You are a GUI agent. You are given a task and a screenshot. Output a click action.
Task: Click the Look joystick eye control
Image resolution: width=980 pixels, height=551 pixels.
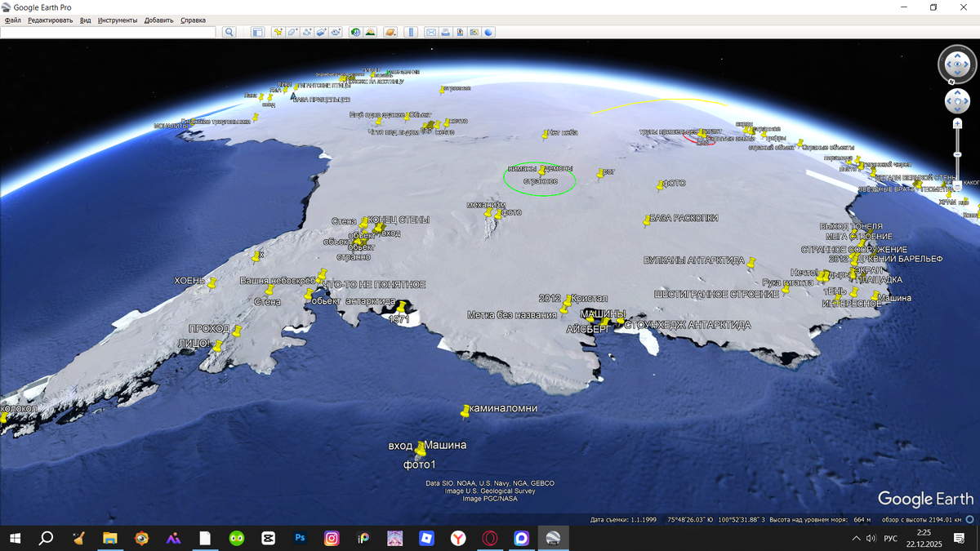[x=957, y=64]
